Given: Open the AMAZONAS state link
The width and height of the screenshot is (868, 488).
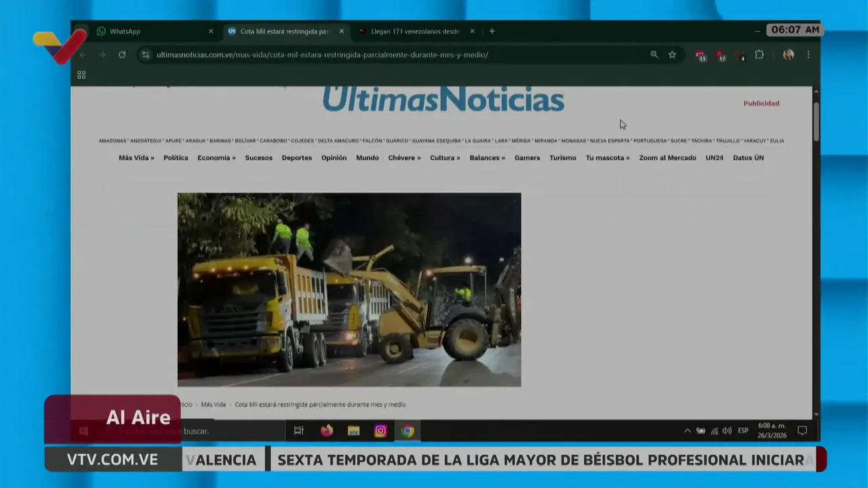Looking at the screenshot, I should pos(113,141).
